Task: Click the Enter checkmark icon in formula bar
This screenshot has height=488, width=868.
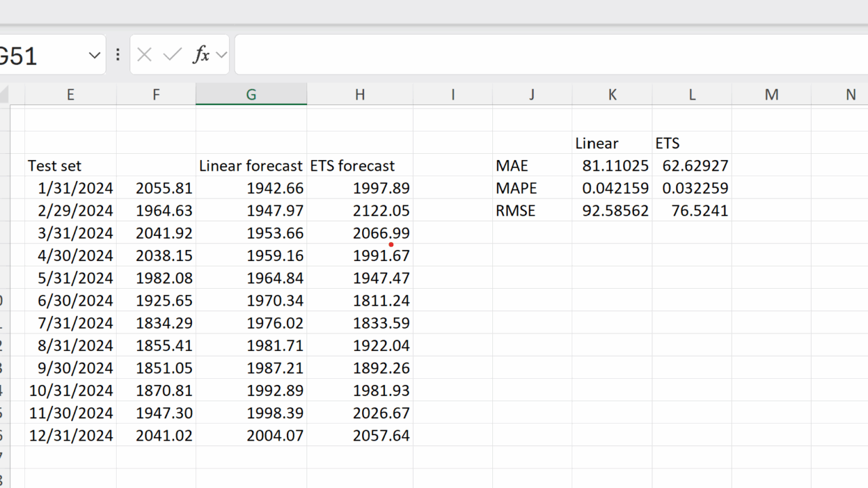Action: pyautogui.click(x=172, y=55)
